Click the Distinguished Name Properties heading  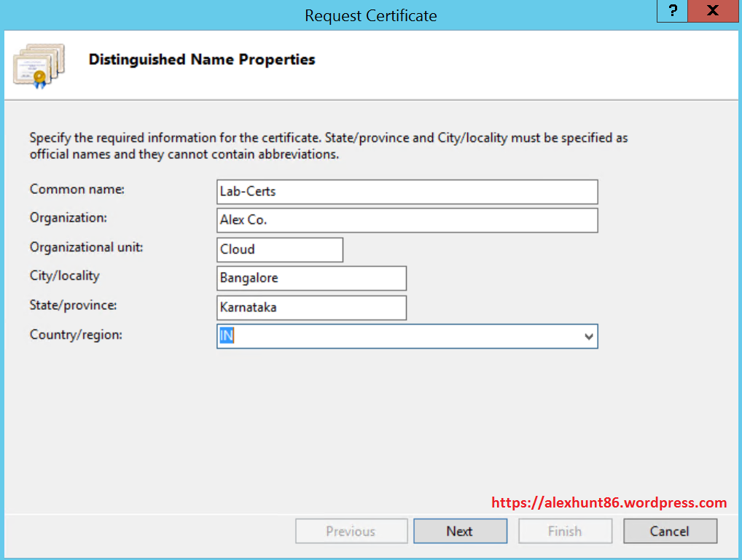[x=202, y=60]
